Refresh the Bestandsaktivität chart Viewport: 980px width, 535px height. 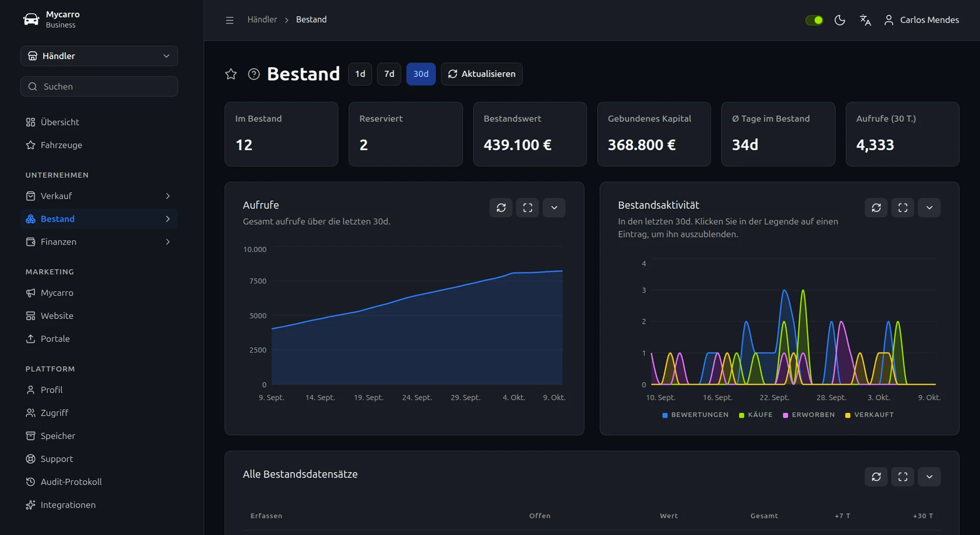point(876,208)
